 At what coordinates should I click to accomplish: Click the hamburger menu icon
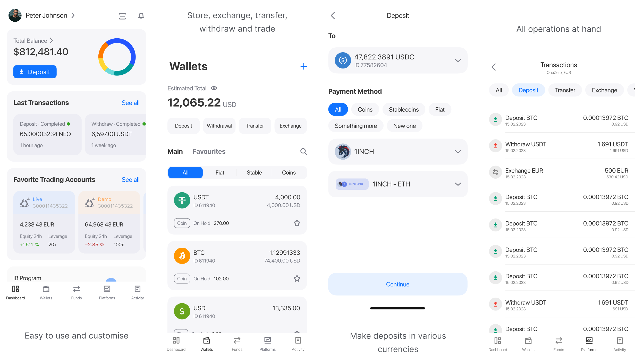point(122,16)
